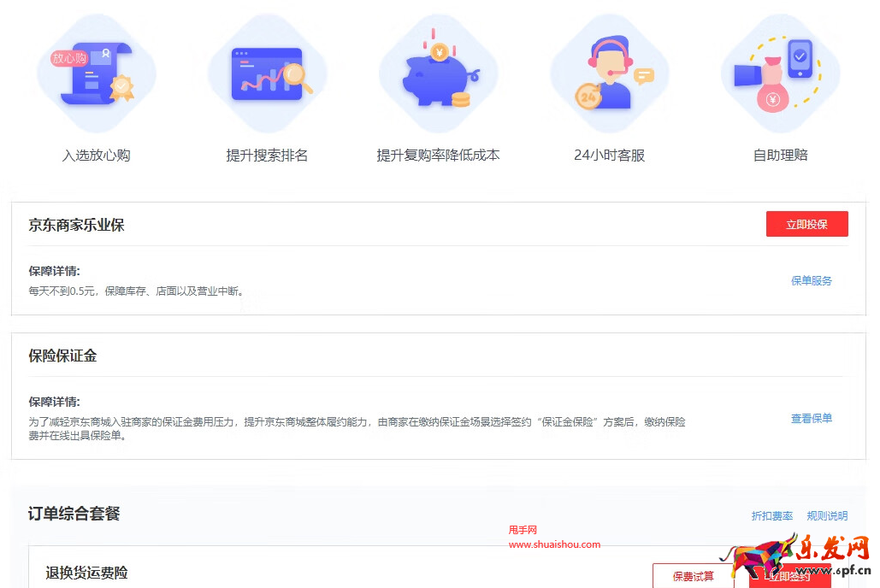Click 保障详情 label under 京东商家乐业保
Screen dimensions: 880x588
click(55, 271)
